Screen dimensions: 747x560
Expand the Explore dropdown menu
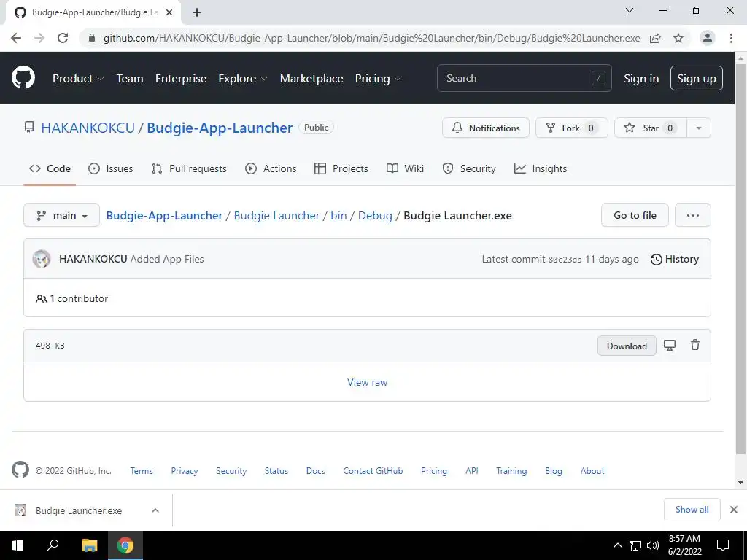tap(243, 79)
